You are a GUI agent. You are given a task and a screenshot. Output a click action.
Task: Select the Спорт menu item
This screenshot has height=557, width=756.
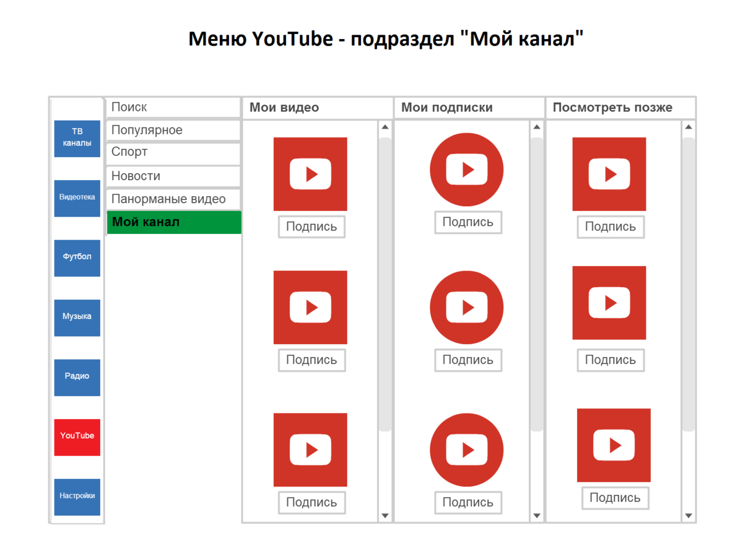[173, 153]
